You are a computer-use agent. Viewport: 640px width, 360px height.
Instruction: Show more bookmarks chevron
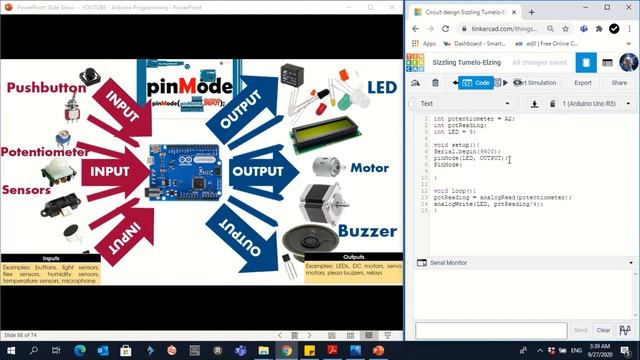coord(629,44)
